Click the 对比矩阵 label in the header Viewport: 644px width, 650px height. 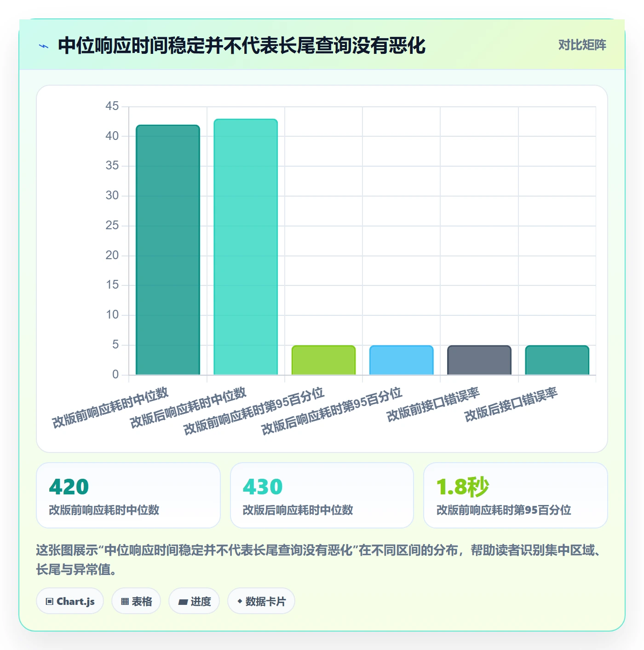582,45
